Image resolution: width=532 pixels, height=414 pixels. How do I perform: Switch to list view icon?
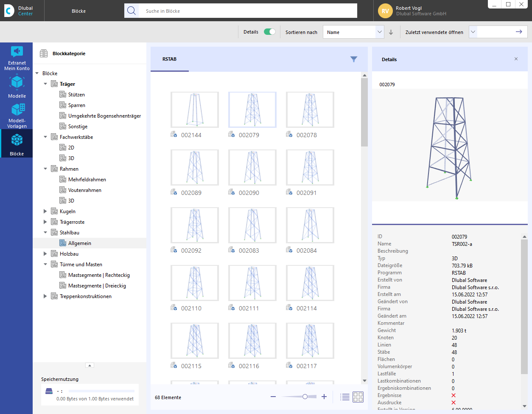[345, 397]
